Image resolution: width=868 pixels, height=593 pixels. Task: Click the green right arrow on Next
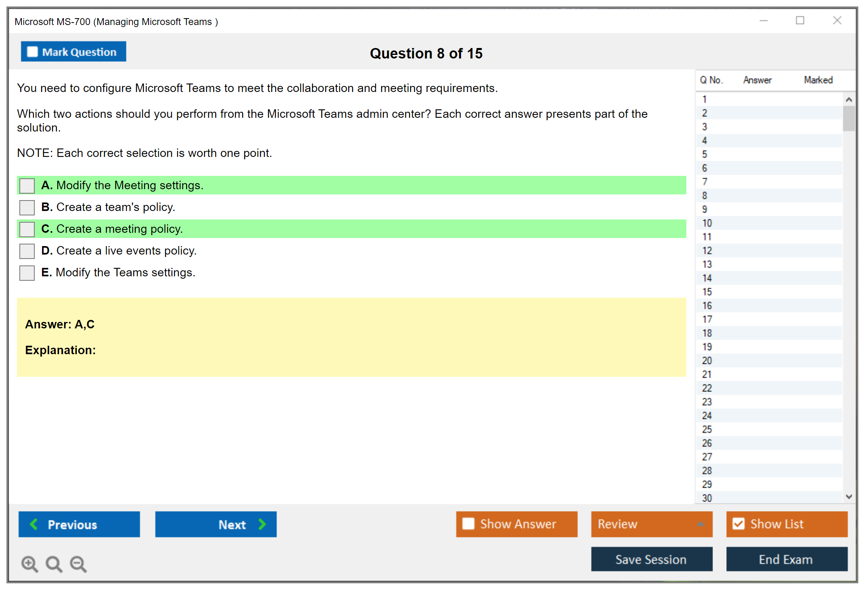click(x=262, y=524)
